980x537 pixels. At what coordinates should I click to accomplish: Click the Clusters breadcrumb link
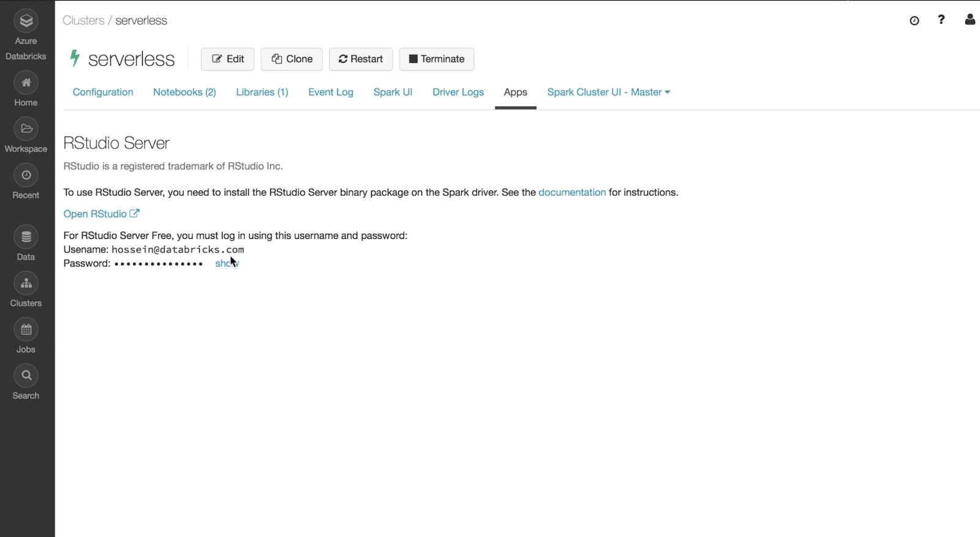[x=83, y=21]
